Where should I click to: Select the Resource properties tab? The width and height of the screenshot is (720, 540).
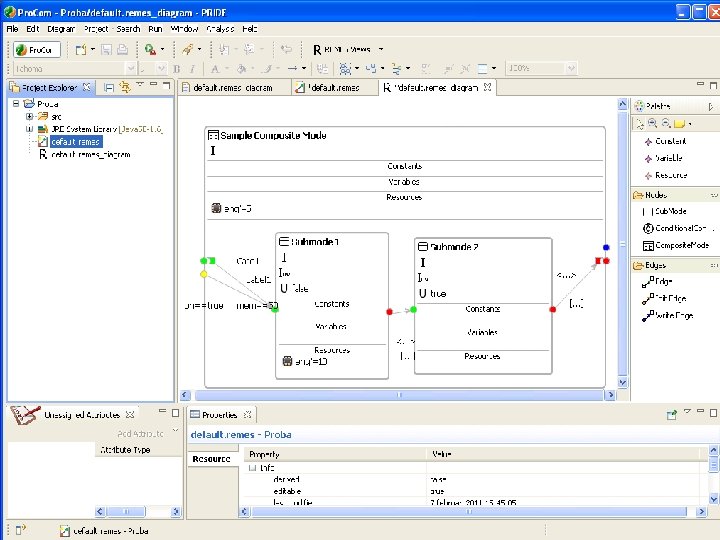211,458
